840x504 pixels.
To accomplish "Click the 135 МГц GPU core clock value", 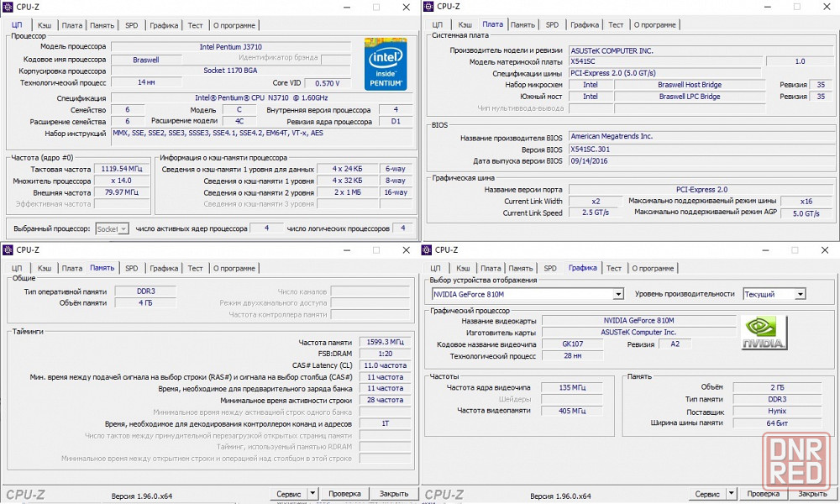I will coord(572,387).
